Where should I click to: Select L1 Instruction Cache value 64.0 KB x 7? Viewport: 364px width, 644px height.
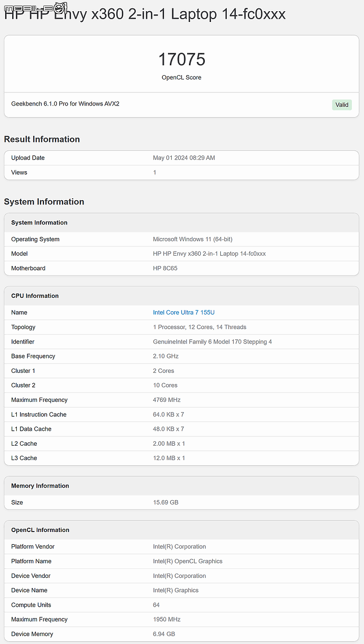tap(168, 414)
